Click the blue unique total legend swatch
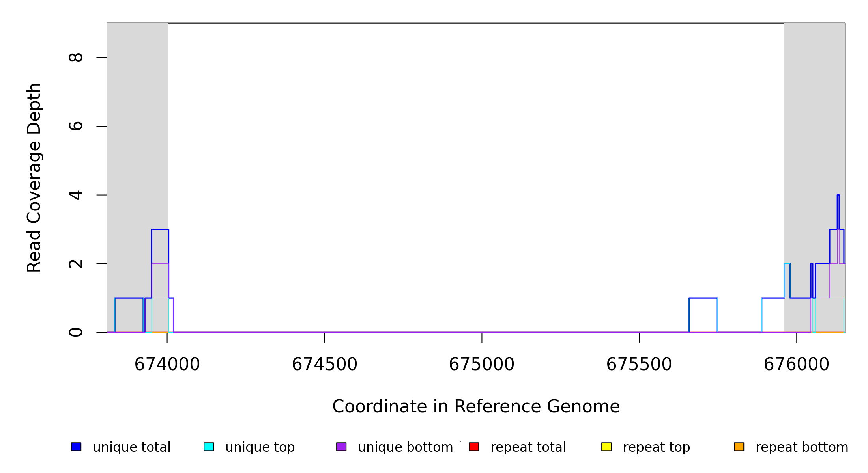The height and width of the screenshot is (473, 868). [x=76, y=447]
